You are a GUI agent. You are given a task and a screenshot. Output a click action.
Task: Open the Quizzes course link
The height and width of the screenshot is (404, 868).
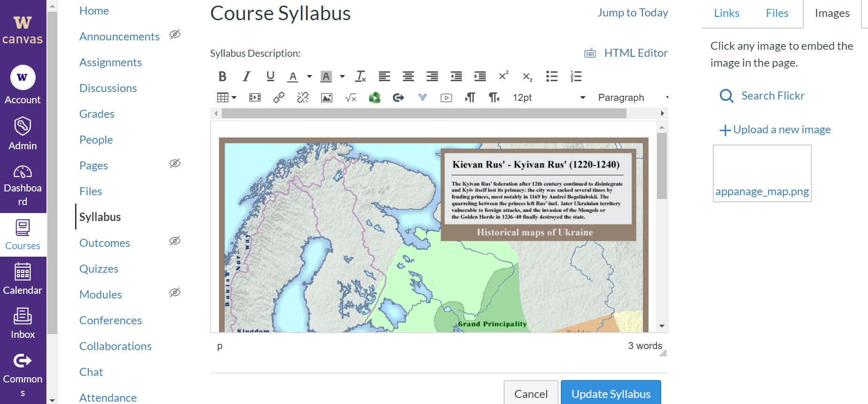[x=98, y=269]
